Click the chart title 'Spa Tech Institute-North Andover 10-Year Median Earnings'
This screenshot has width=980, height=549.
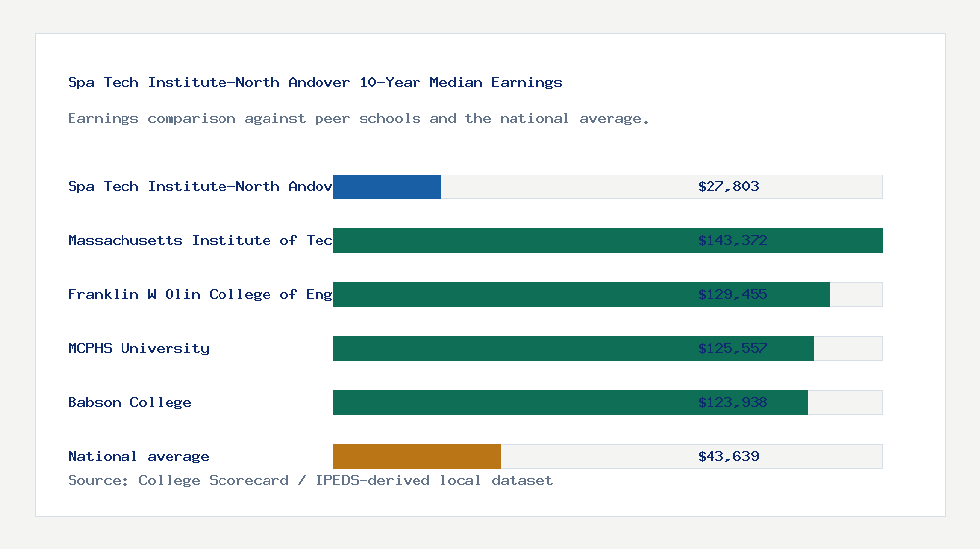(x=315, y=82)
